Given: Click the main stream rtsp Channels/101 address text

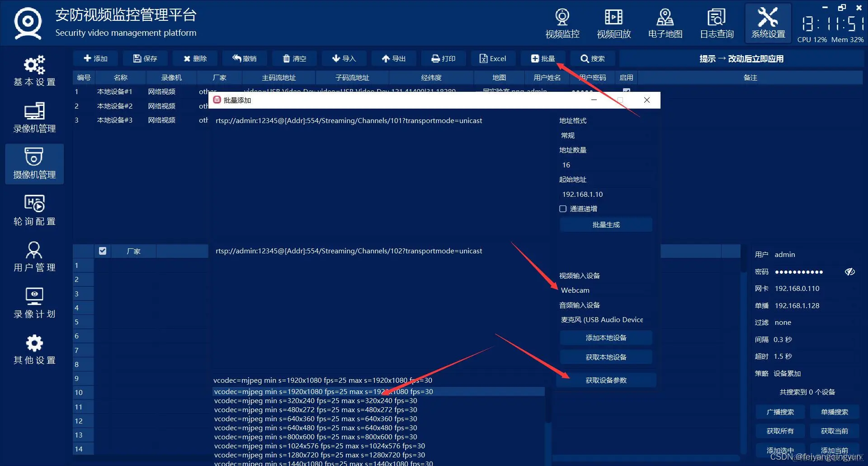Looking at the screenshot, I should click(349, 120).
